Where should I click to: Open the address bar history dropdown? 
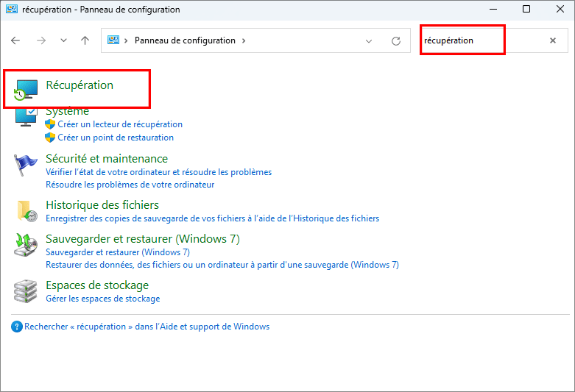click(x=369, y=41)
